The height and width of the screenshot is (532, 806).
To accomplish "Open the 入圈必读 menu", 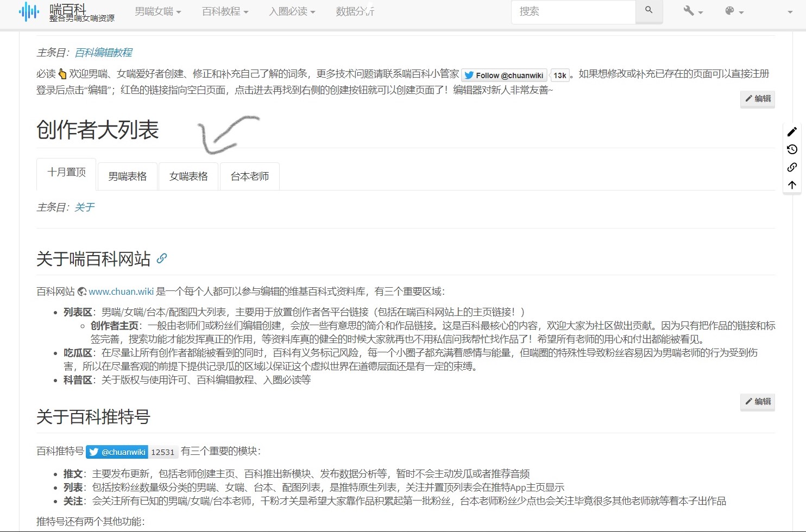I will (292, 11).
